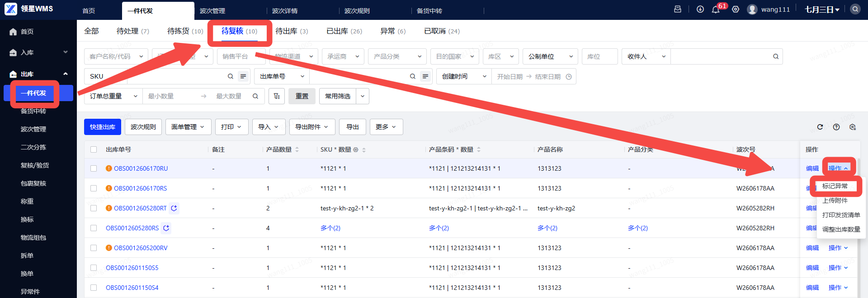
Task: Select 上传附件 from the operation menu
Action: point(835,200)
